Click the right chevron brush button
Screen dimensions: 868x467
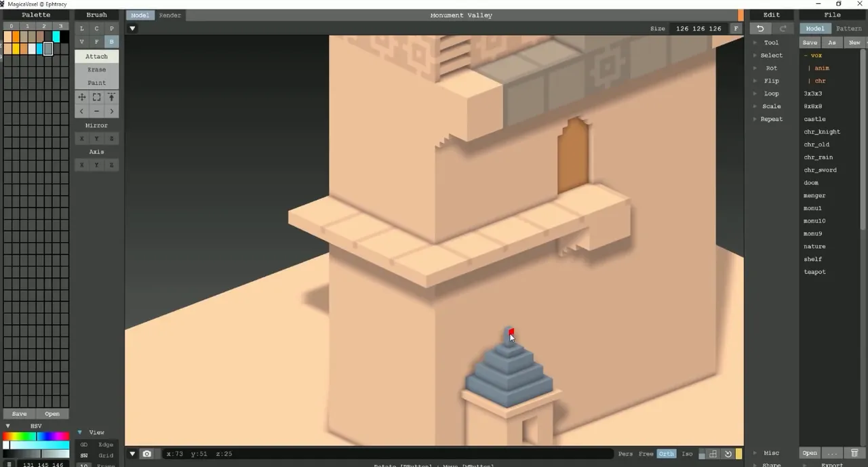coord(111,111)
